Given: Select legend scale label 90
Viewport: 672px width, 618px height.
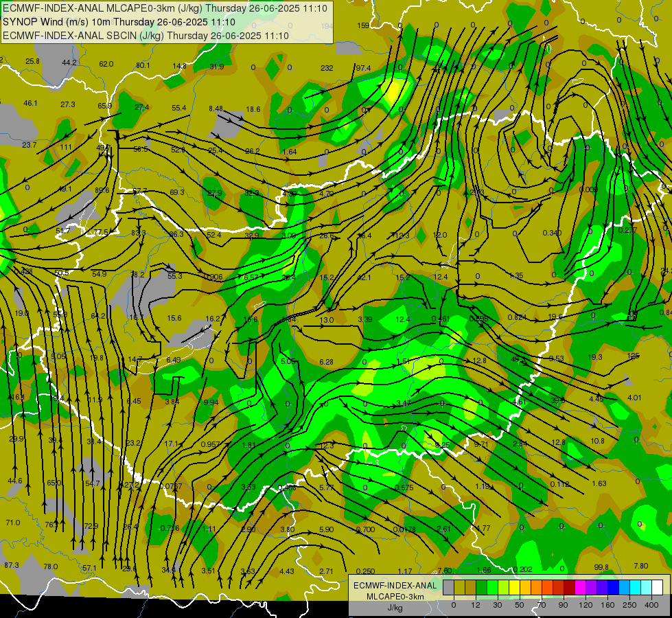Looking at the screenshot, I should (563, 605).
